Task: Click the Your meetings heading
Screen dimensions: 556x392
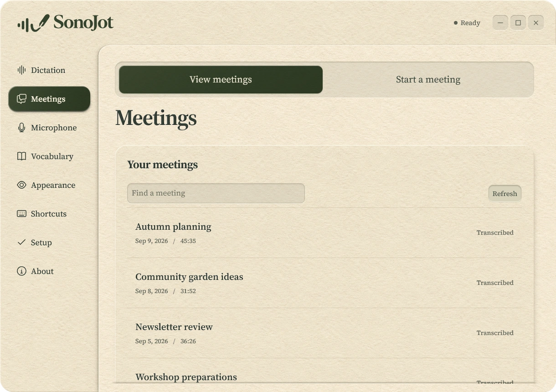Action: pos(162,165)
